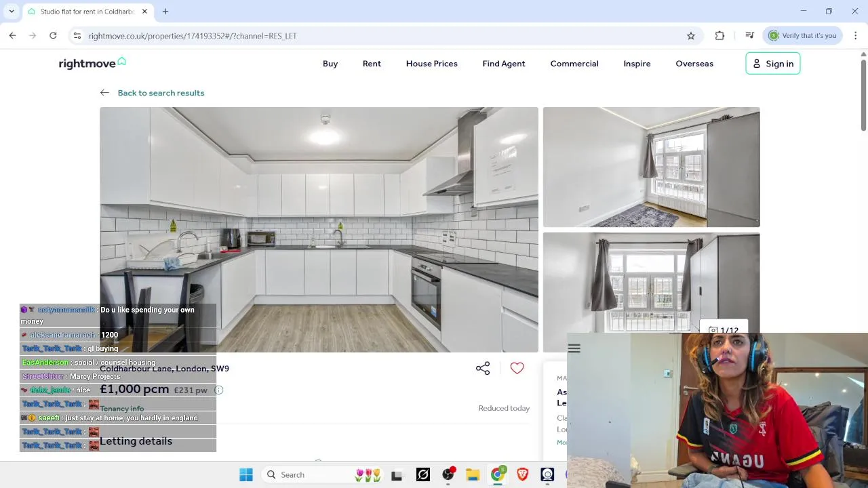Click the price info icon beside £231 pw
This screenshot has height=488, width=868.
pyautogui.click(x=219, y=390)
